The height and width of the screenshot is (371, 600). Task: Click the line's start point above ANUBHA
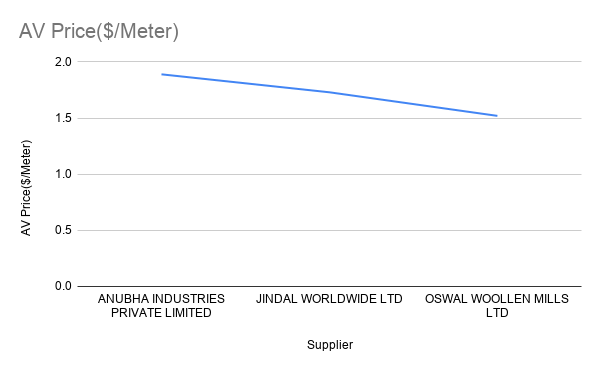coord(162,74)
